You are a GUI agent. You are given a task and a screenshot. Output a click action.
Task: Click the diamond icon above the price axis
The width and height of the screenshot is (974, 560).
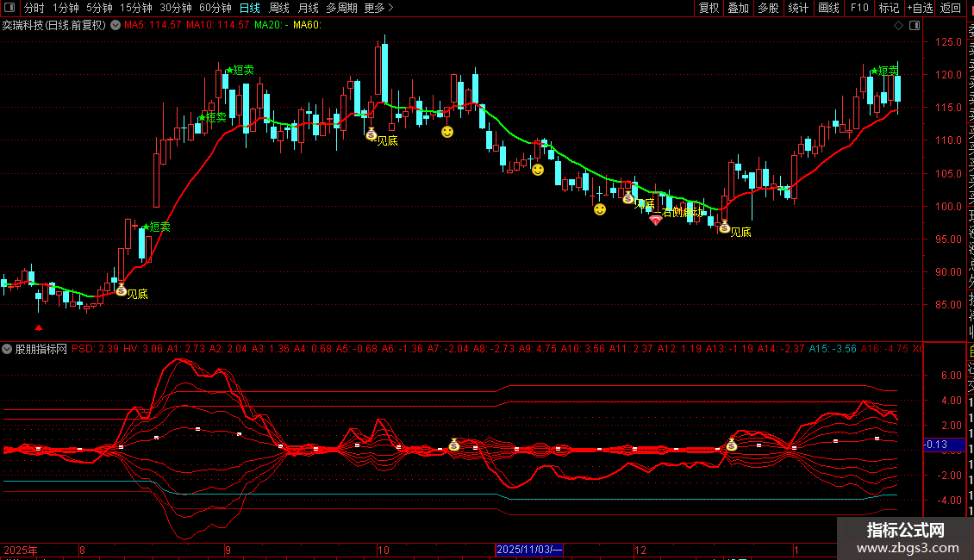(x=898, y=26)
